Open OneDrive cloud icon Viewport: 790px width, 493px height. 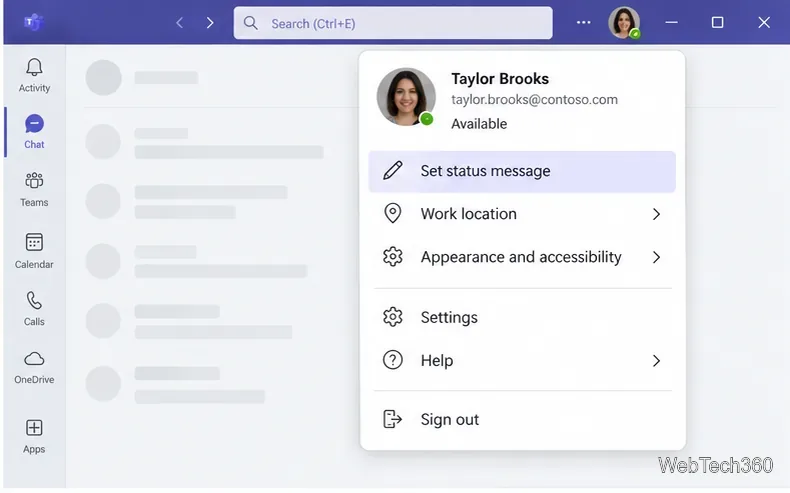pyautogui.click(x=34, y=359)
